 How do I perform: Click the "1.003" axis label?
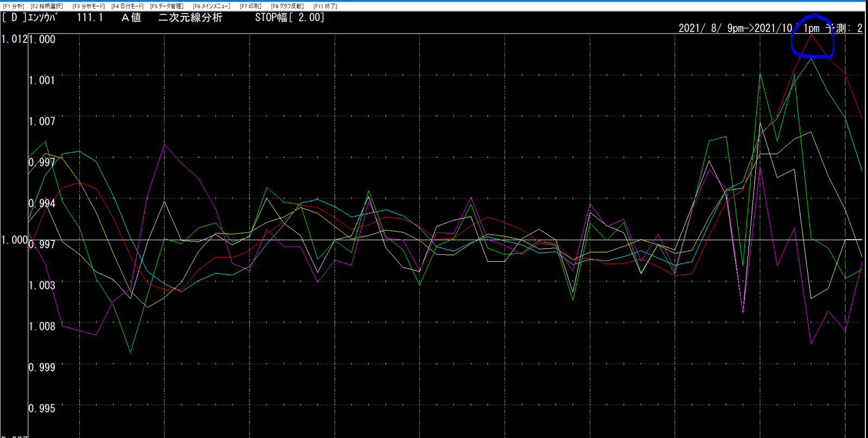42,285
